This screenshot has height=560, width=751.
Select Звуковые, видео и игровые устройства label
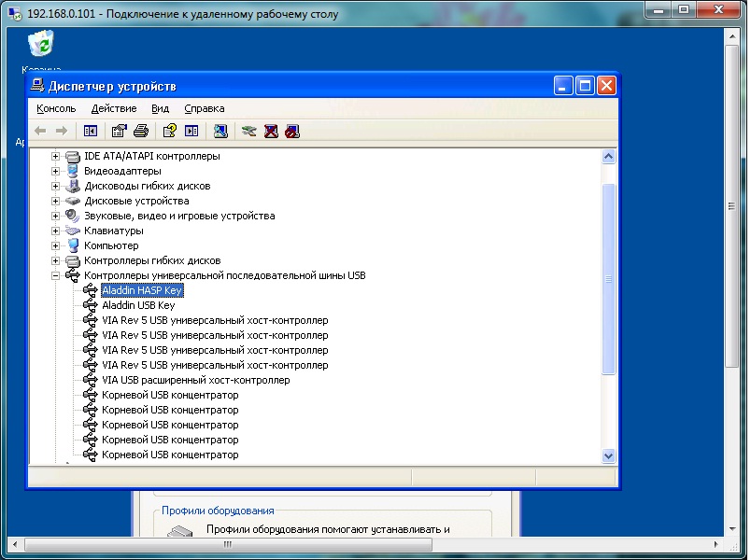[x=179, y=216]
